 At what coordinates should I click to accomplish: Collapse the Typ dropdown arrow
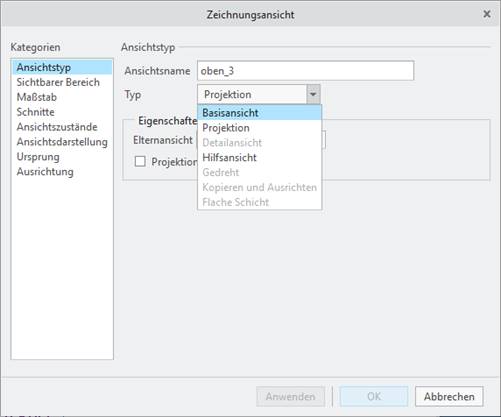[313, 94]
